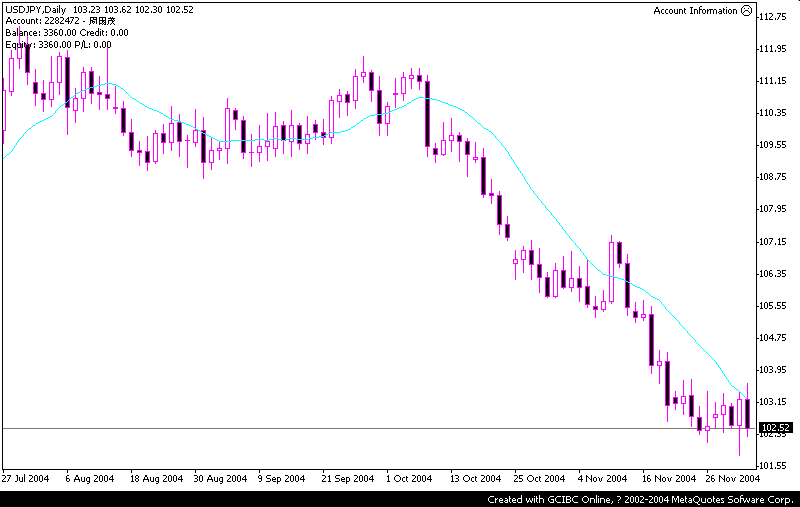This screenshot has width=800, height=507.
Task: Click the '13 Oct 2004' date label
Action: point(476,478)
